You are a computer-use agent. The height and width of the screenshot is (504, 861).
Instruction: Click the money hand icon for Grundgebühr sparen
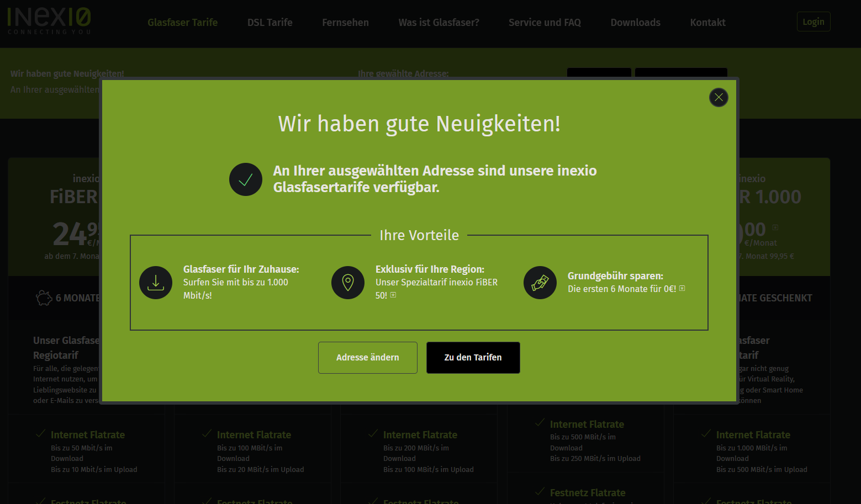(540, 283)
